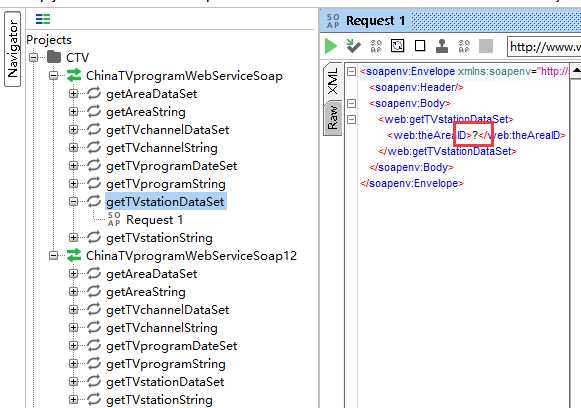The width and height of the screenshot is (581, 408).
Task: Select getAreaDataSet under ChinaTVprogramWebServiceSoap12
Action: [x=152, y=274]
